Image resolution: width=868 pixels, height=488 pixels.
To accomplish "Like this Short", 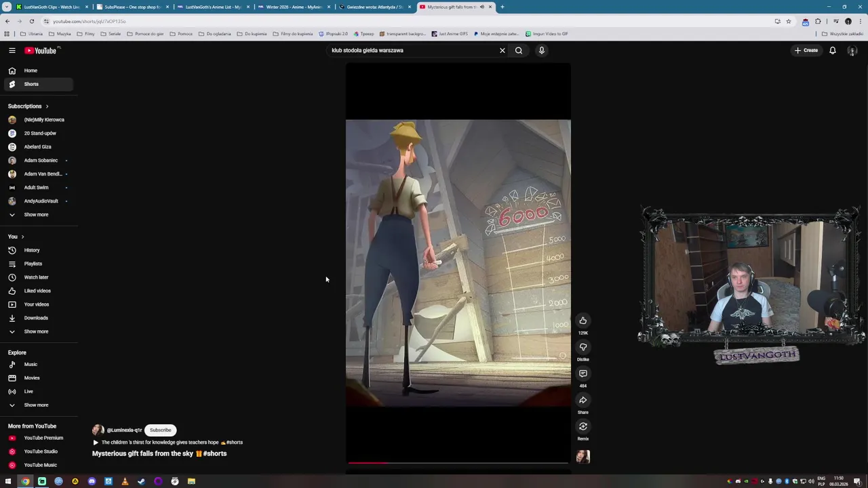I will tap(583, 321).
